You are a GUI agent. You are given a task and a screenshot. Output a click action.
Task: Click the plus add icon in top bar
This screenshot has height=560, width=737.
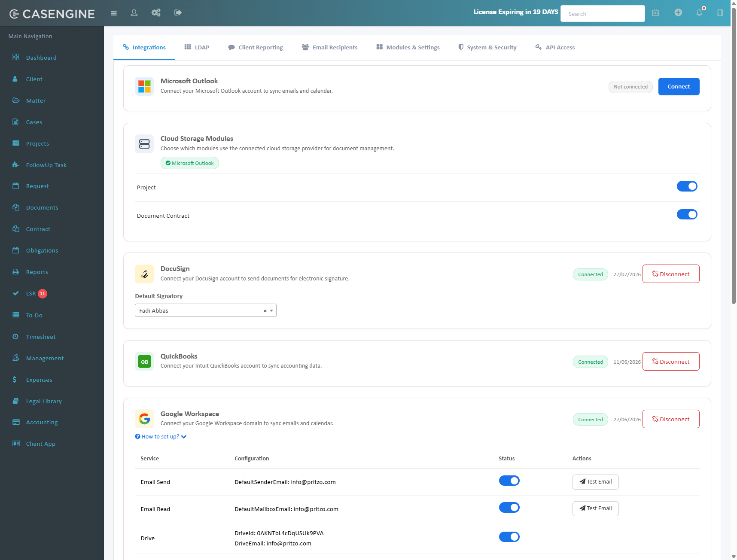coord(678,12)
